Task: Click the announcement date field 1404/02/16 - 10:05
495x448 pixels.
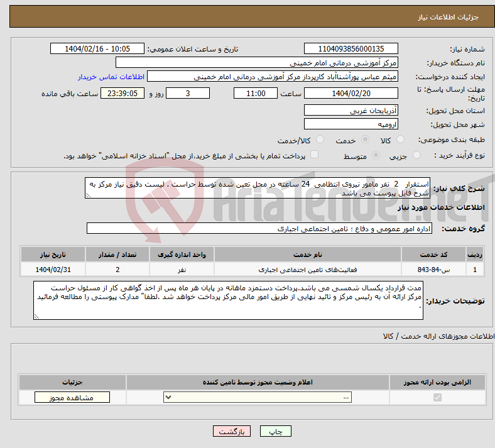Action: coord(97,48)
